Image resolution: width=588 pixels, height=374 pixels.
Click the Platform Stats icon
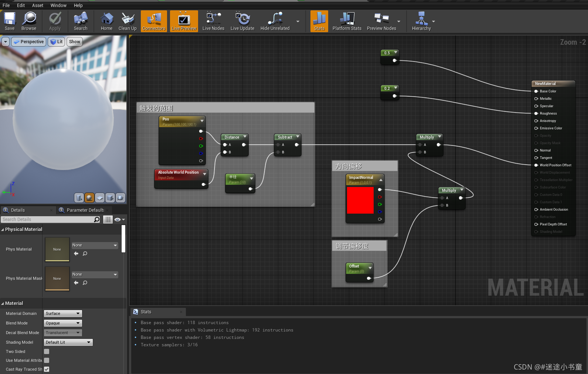pyautogui.click(x=347, y=21)
